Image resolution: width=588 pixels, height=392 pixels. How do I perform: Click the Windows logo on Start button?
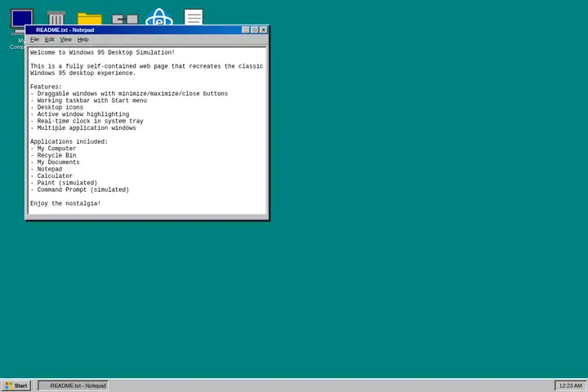click(8, 385)
